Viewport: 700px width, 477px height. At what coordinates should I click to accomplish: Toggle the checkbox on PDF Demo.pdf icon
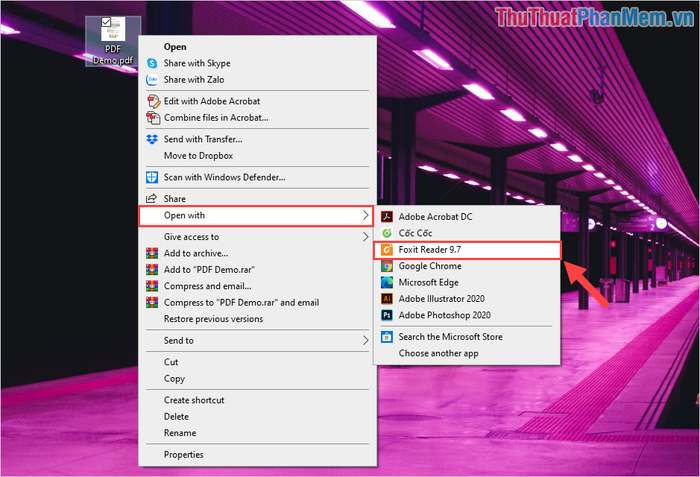[106, 22]
